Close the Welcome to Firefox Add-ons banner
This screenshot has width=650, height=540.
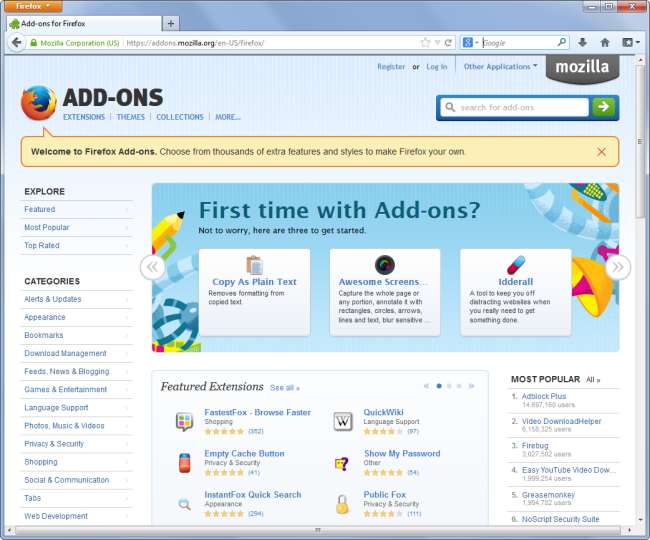pyautogui.click(x=601, y=152)
